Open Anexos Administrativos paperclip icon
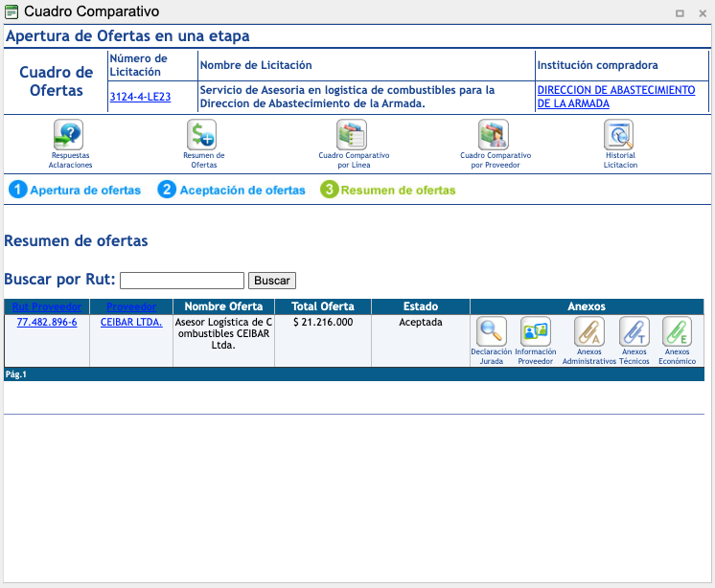The image size is (715, 588). (588, 331)
